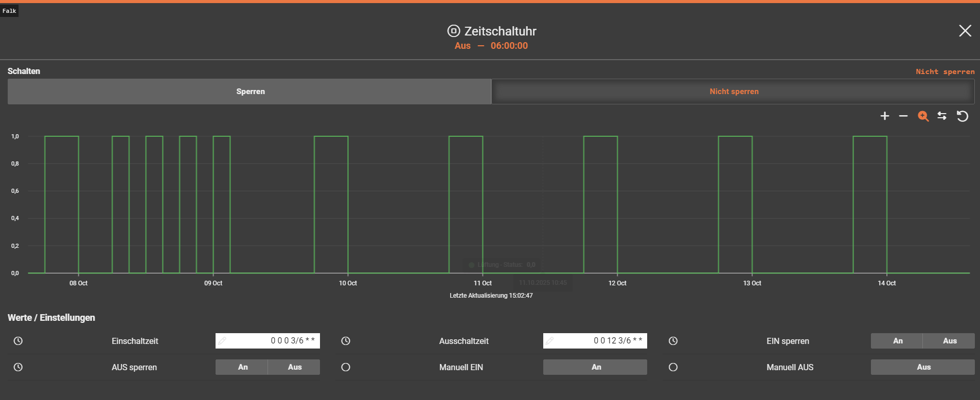Click the minus zoom-out chart icon
The width and height of the screenshot is (980, 400).
903,116
